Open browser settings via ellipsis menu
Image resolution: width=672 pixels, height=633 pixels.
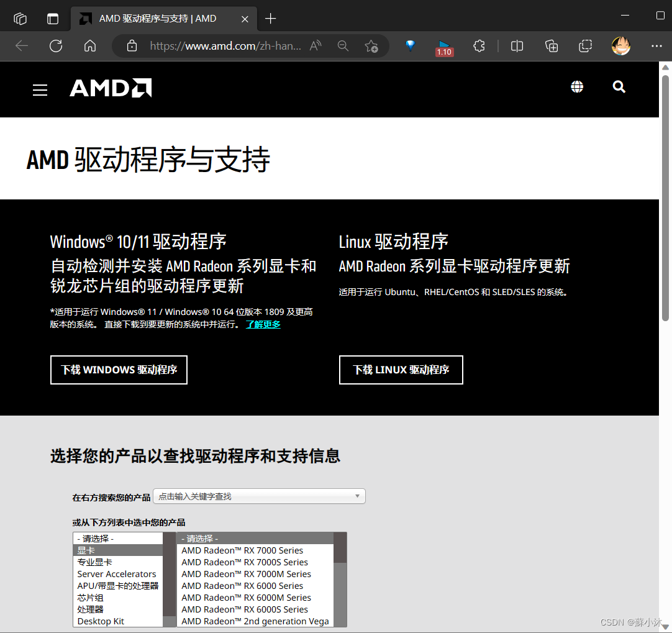coord(656,45)
